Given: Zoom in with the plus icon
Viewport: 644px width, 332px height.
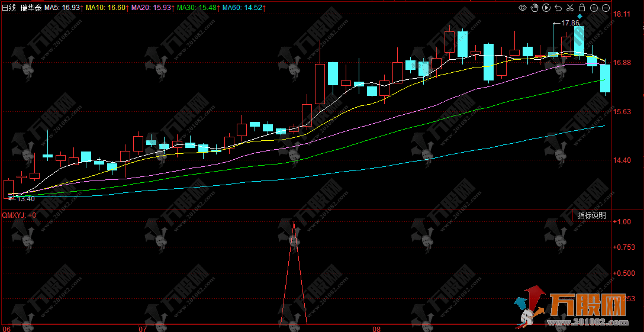Looking at the screenshot, I should point(594,8).
